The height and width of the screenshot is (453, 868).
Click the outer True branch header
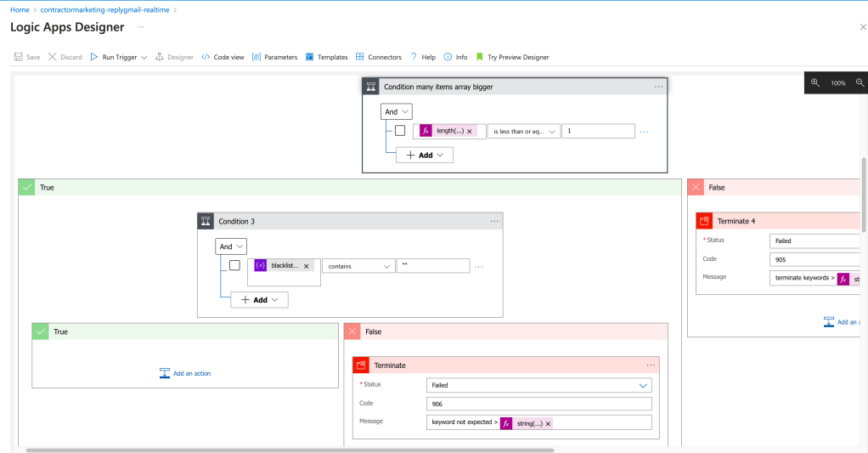[x=350, y=187]
